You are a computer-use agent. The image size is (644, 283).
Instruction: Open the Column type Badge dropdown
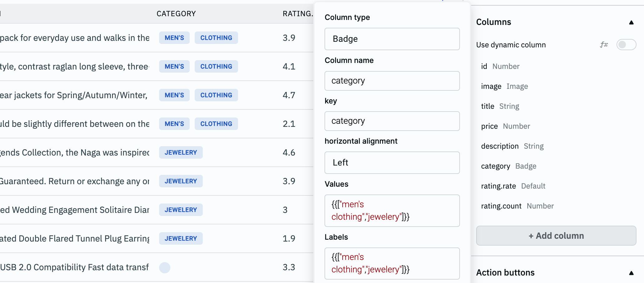pos(392,39)
